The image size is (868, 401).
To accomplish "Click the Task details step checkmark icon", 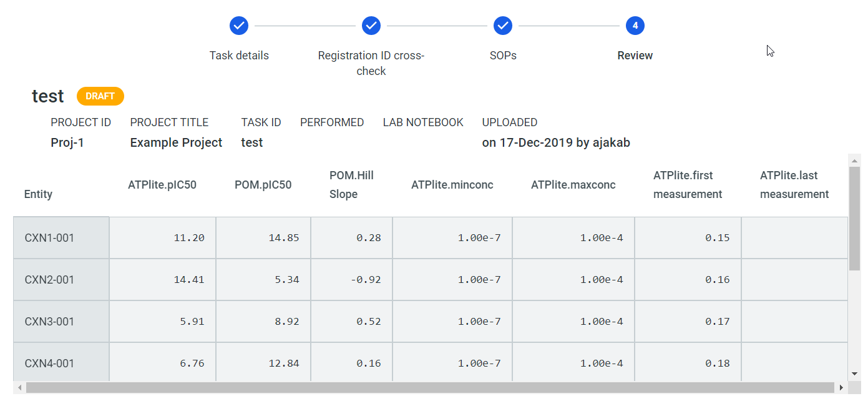I will tap(239, 26).
